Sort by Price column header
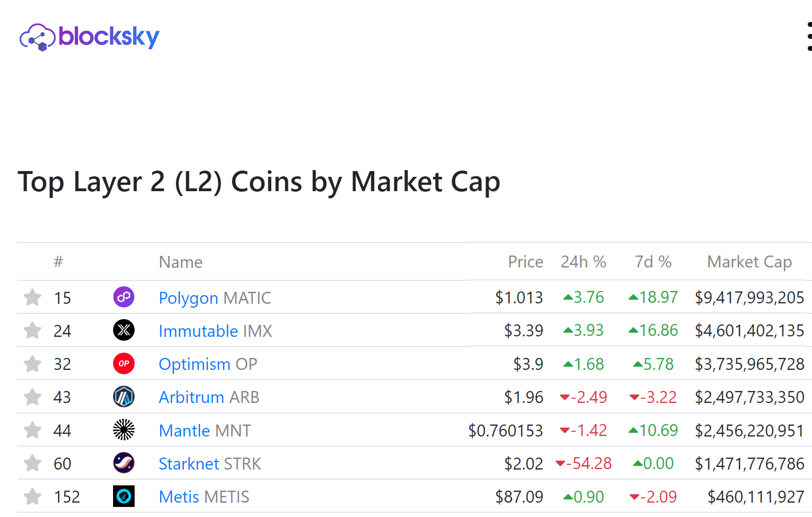The width and height of the screenshot is (812, 517). coord(526,262)
